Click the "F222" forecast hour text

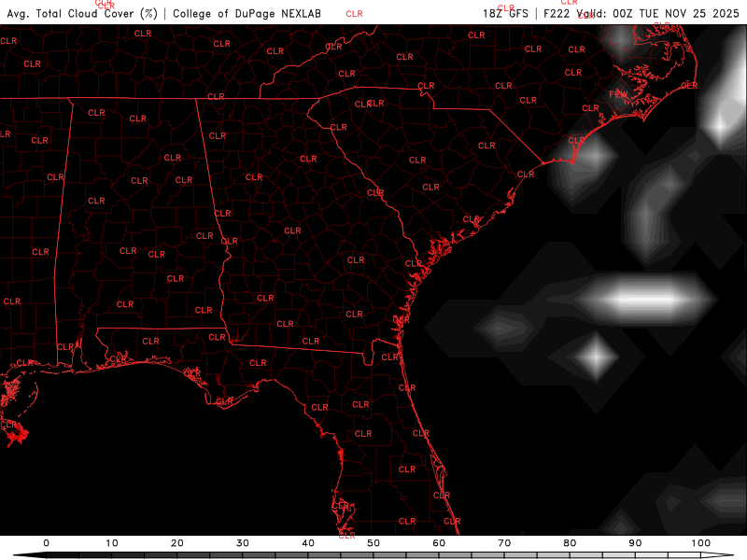tap(557, 13)
